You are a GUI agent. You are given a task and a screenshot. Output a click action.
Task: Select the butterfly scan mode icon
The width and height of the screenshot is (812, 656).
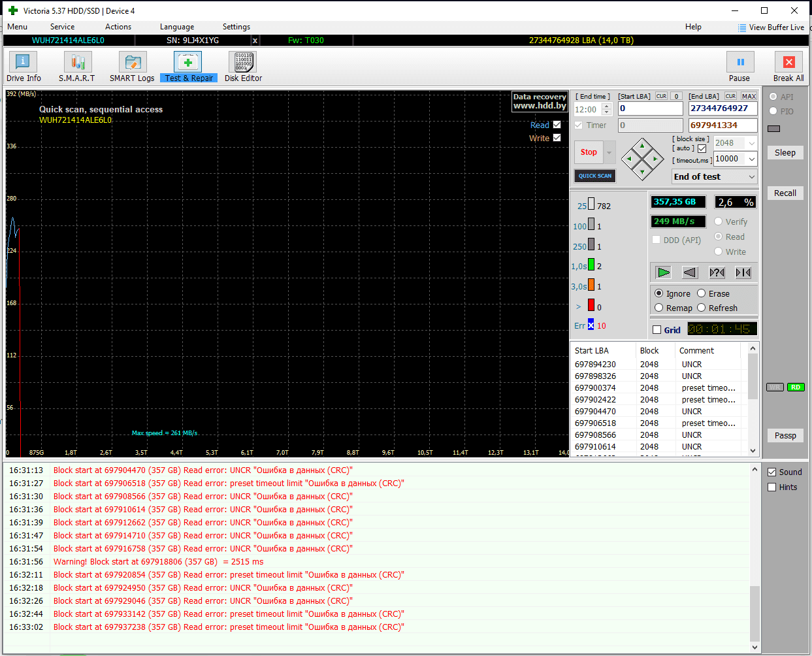(x=743, y=272)
